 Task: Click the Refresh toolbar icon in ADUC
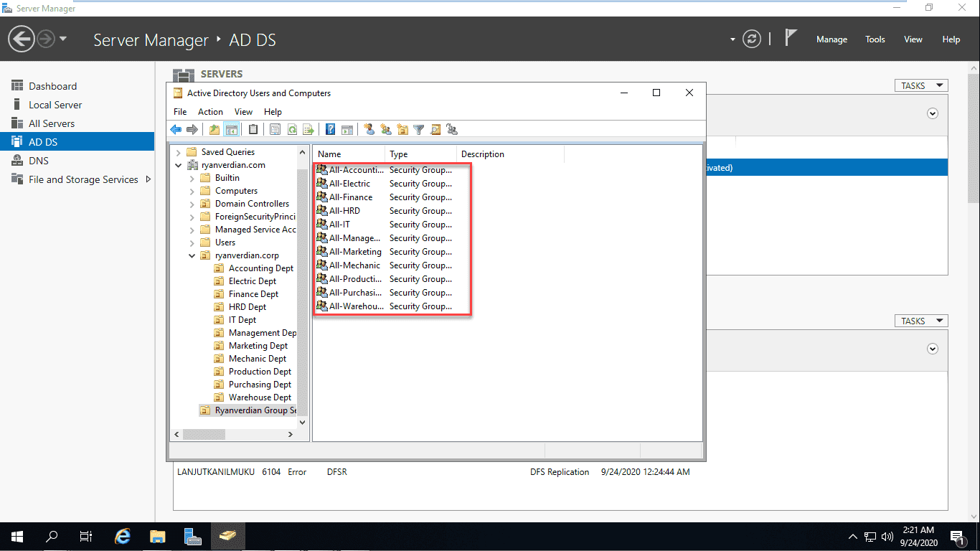(292, 130)
